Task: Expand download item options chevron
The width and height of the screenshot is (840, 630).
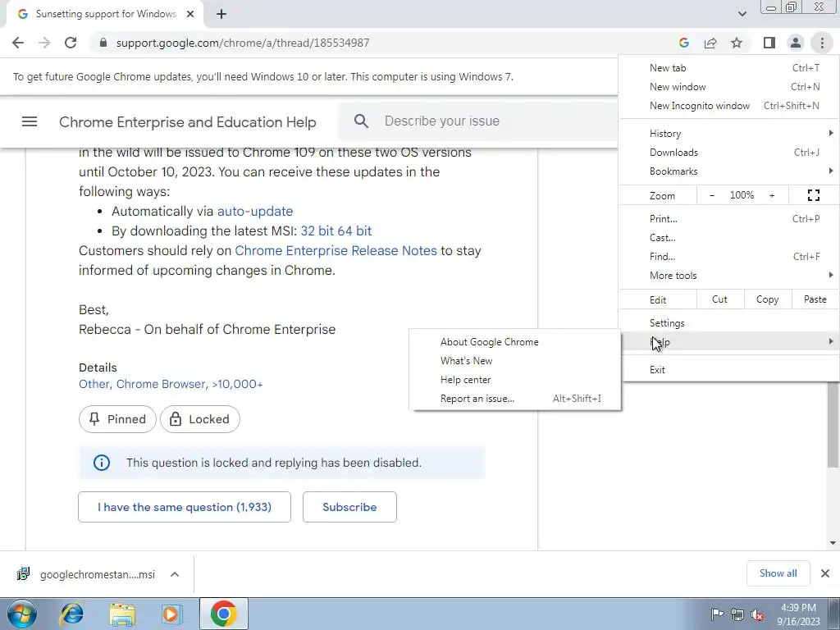Action: pos(175,574)
